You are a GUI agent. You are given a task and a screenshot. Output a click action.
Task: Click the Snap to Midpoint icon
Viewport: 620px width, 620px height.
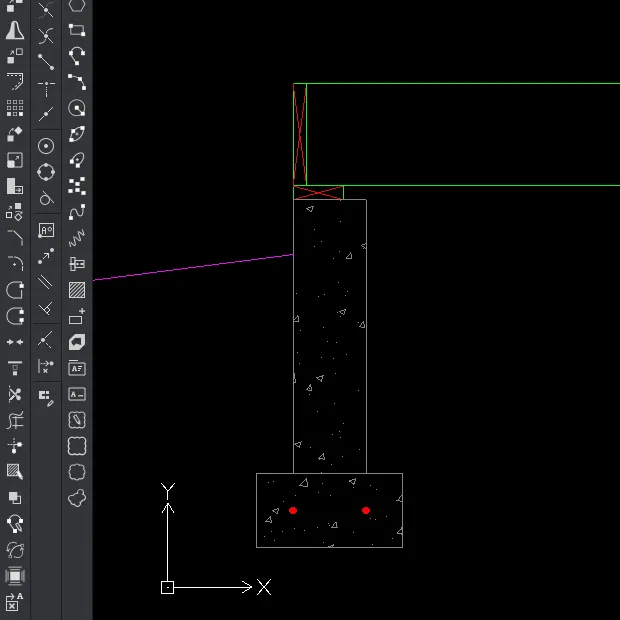[x=46, y=114]
